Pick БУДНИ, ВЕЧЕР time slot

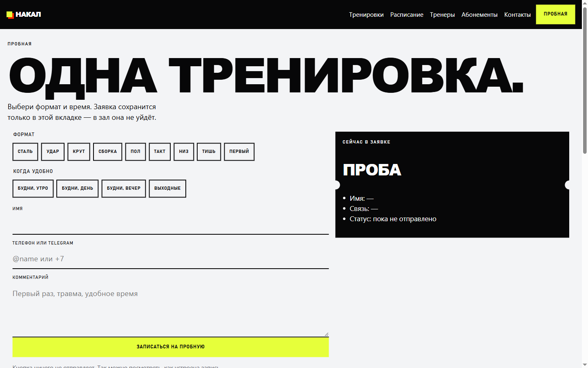pos(124,188)
